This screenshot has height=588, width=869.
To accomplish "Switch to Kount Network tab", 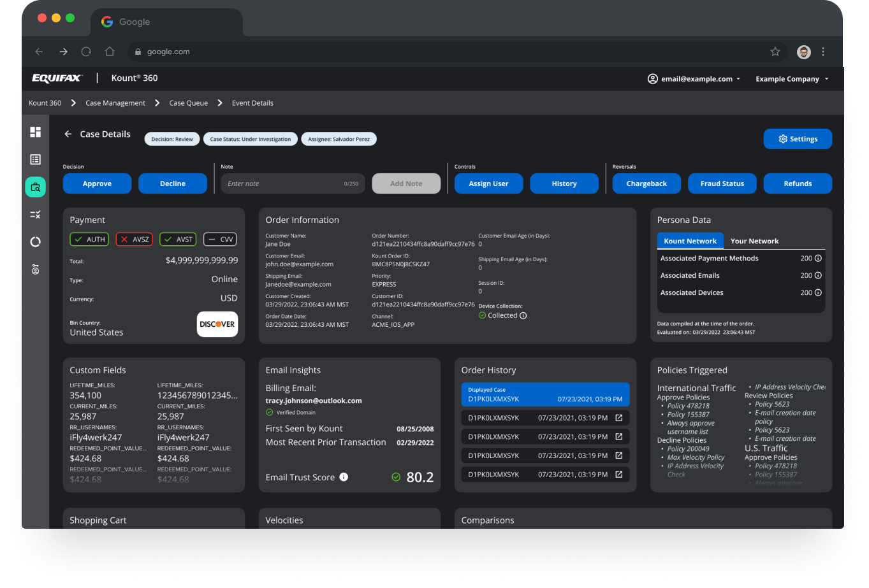I will coord(690,241).
